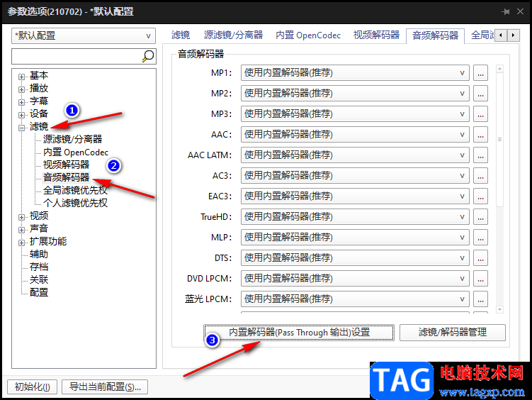This screenshot has height=400, width=532.
Task: Expand the 字幕 tree node
Action: pyautogui.click(x=21, y=102)
